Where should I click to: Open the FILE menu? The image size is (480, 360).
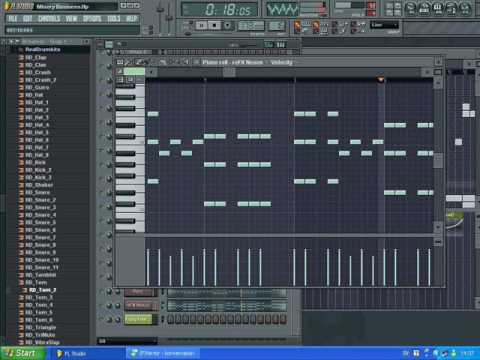(x=13, y=19)
